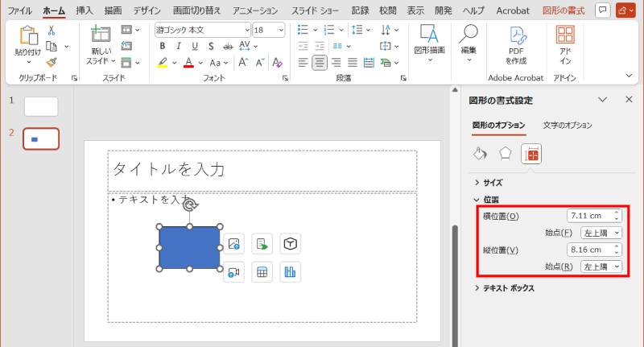
Task: Open the numbered list button
Action: coord(329,30)
